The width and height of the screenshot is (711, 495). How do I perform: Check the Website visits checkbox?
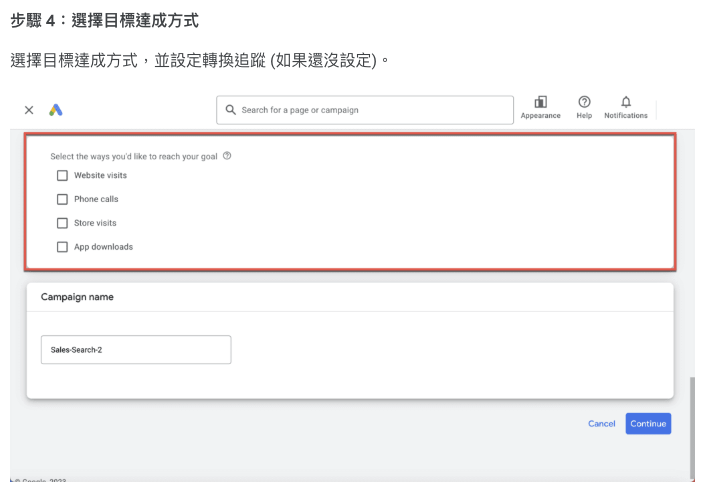coord(62,175)
